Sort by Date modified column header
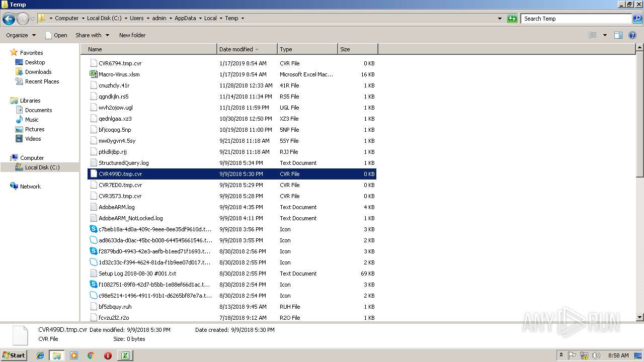Viewport: 644px width, 362px height. tap(247, 49)
